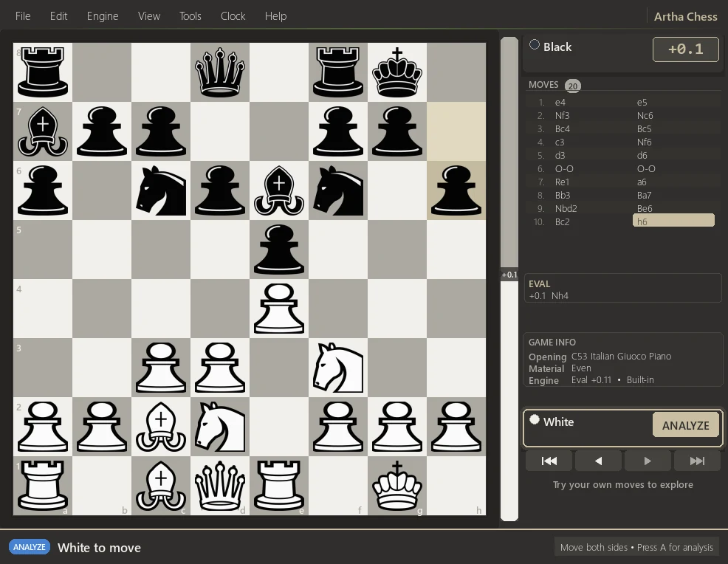728x564 pixels.
Task: Select the white queen on d1
Action: [219, 485]
